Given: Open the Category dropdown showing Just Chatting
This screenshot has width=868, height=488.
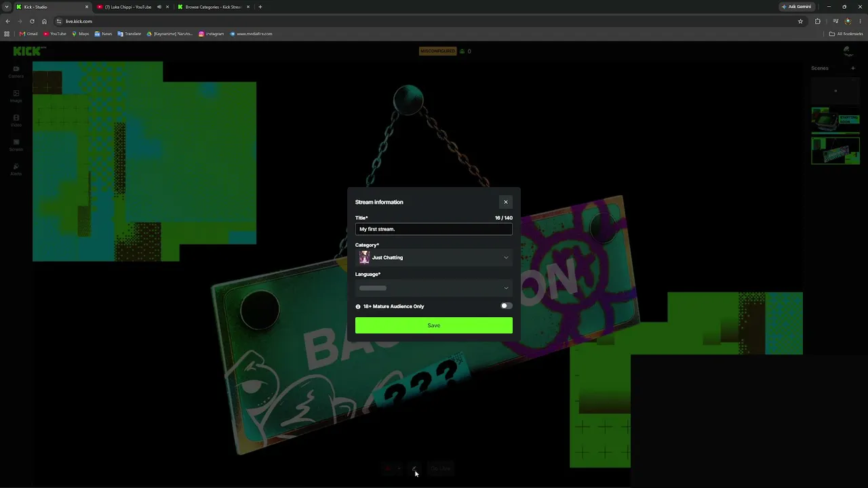Looking at the screenshot, I should 434,258.
